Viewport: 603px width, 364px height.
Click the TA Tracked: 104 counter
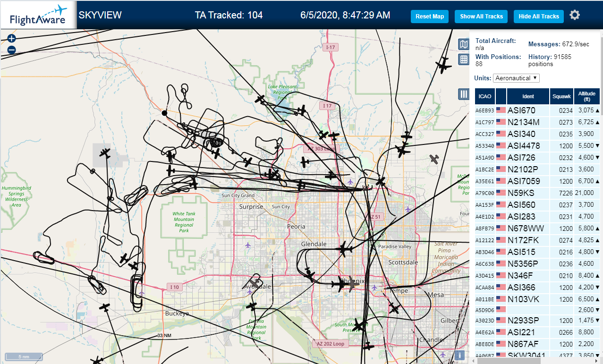click(x=229, y=15)
